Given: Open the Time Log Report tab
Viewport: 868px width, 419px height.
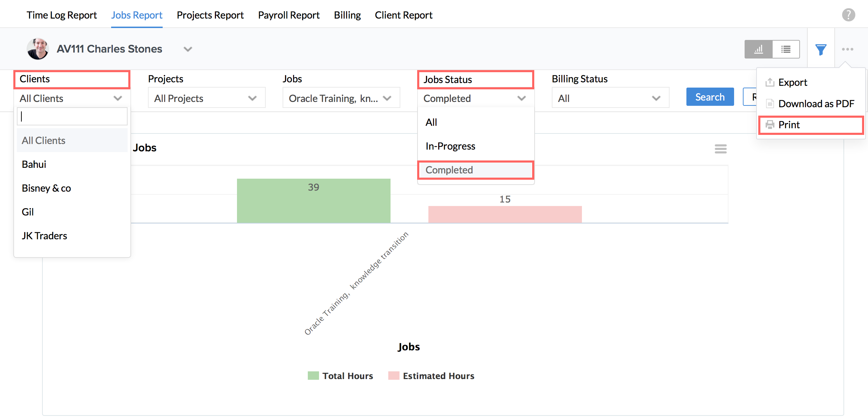Looking at the screenshot, I should click(62, 15).
